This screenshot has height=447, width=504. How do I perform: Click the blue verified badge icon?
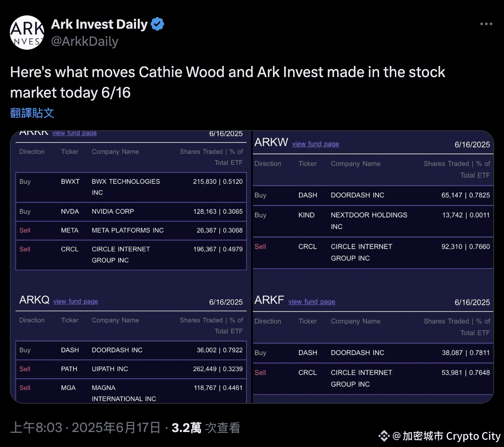coord(157,24)
